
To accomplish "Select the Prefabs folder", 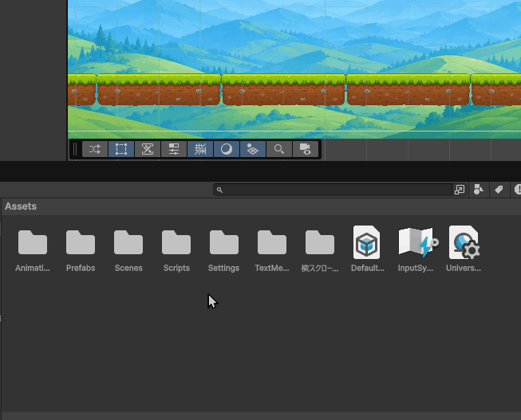I will tap(81, 249).
